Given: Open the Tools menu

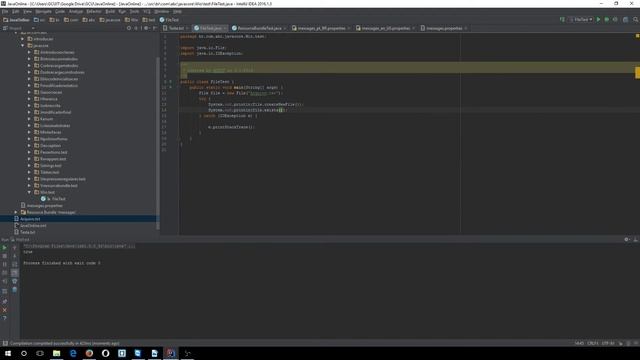Looking at the screenshot, I should click(134, 11).
